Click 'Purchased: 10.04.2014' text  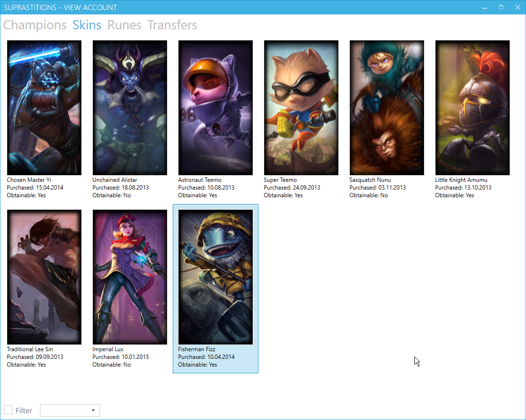[206, 357]
